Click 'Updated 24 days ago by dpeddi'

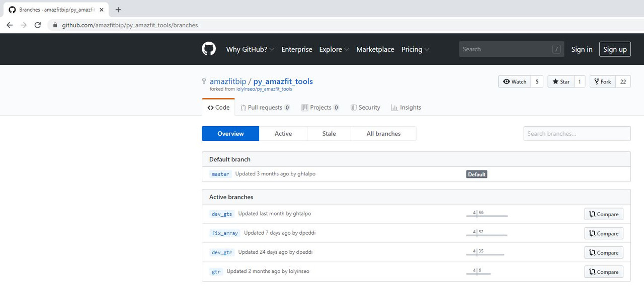pos(276,252)
